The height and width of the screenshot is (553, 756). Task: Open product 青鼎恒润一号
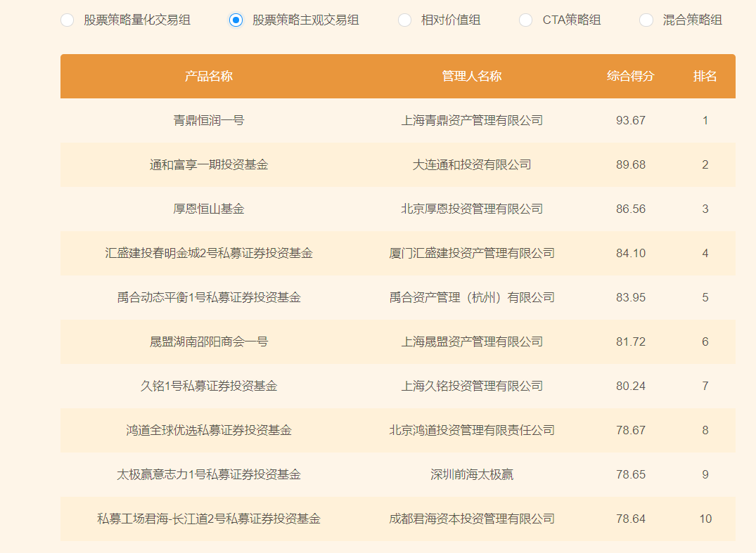point(209,120)
